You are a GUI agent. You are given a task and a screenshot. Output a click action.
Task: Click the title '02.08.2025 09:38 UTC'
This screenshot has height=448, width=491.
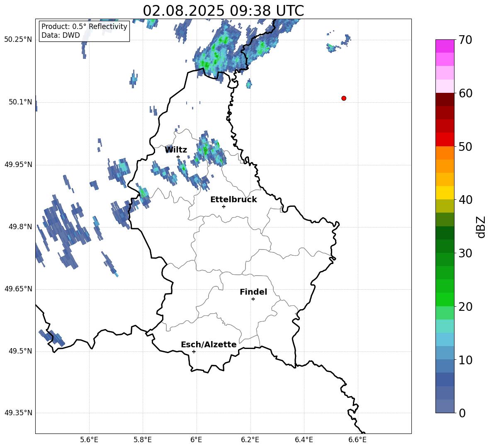(223, 11)
